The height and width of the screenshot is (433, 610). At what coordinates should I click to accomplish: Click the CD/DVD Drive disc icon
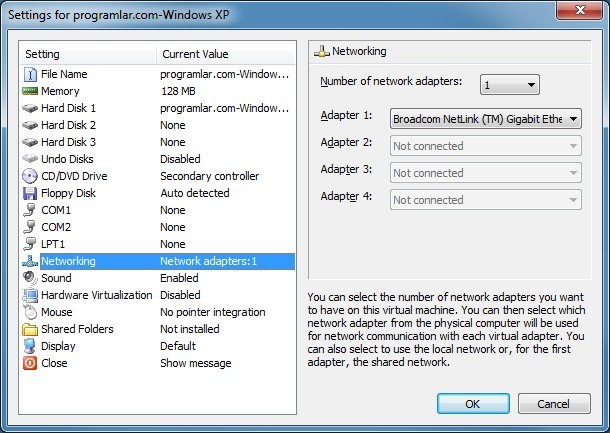click(x=30, y=176)
